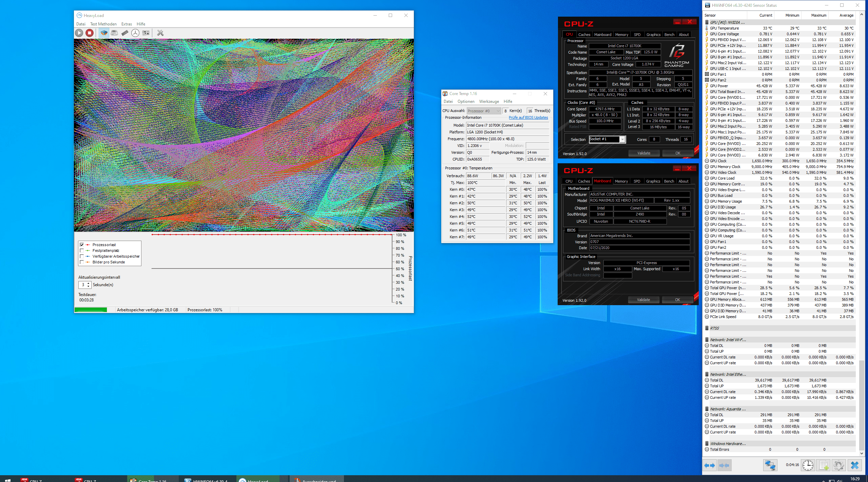Toggle the disk access test clock-like icon
The image size is (868, 482).
pos(135,33)
